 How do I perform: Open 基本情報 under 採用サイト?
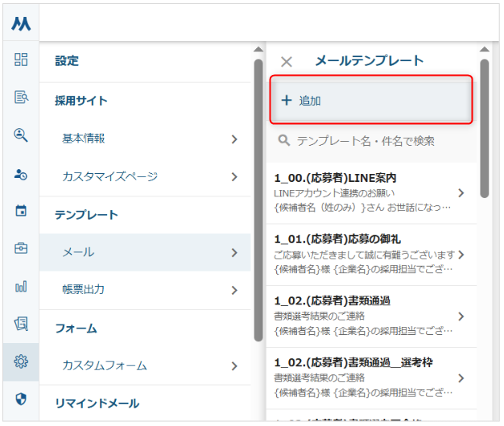[149, 139]
